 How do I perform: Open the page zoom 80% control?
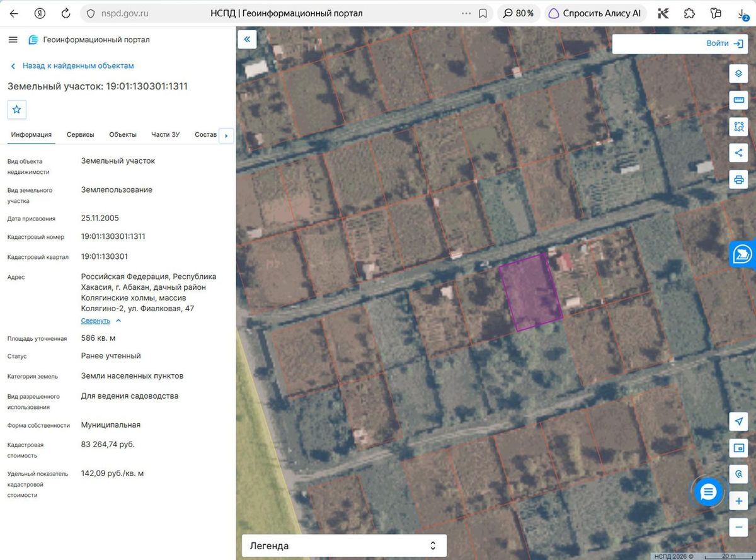click(x=518, y=13)
